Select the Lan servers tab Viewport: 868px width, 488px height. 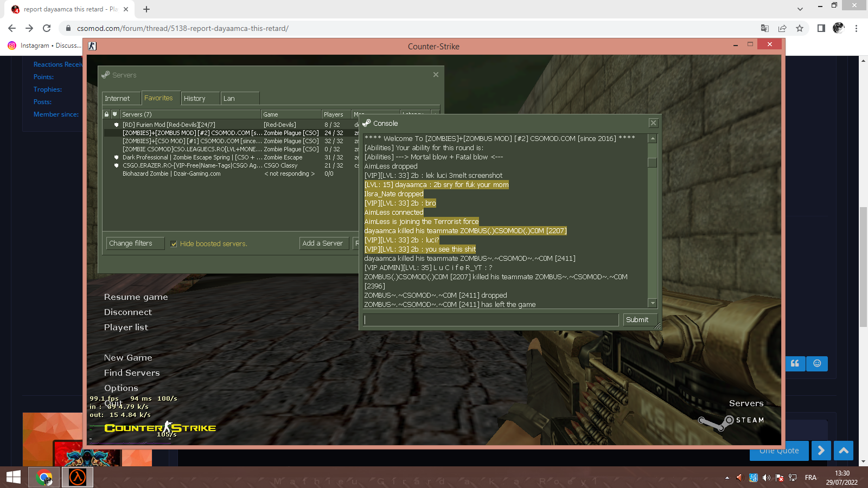point(229,98)
